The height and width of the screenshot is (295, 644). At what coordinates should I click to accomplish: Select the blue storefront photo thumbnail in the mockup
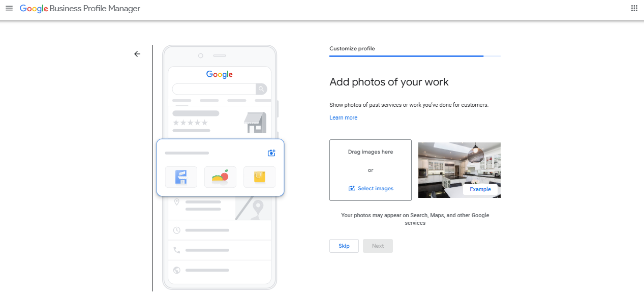click(x=181, y=176)
